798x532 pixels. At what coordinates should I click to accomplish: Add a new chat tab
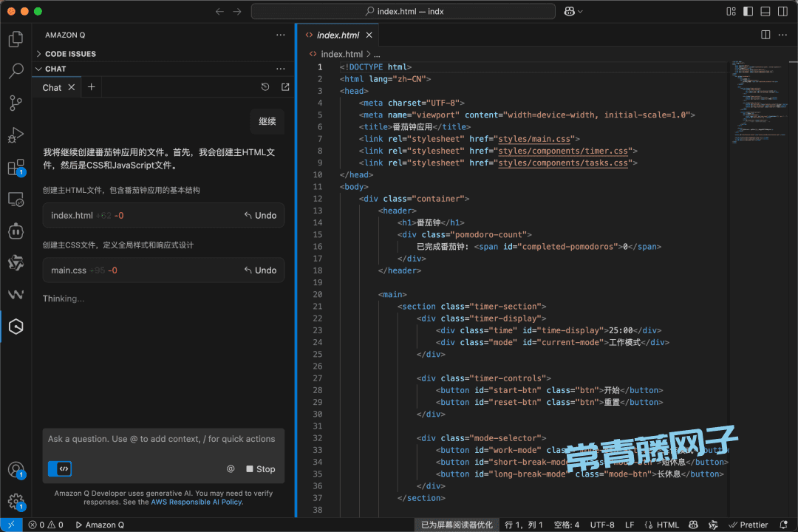tap(92, 87)
